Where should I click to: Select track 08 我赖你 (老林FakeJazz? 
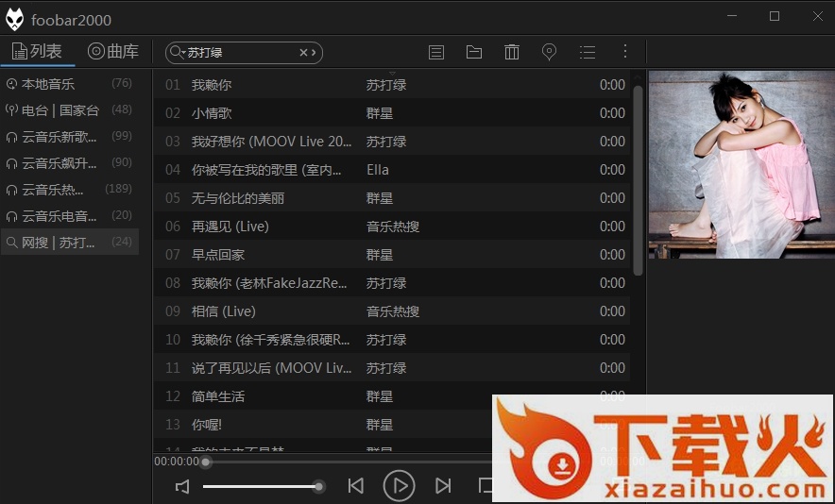tap(391, 282)
